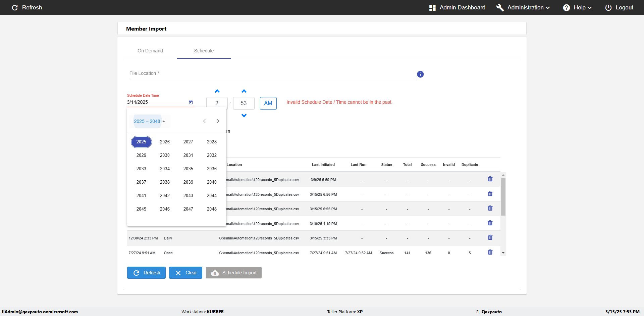This screenshot has width=644, height=316.
Task: Toggle the AM/PM time button
Action: pyautogui.click(x=268, y=103)
